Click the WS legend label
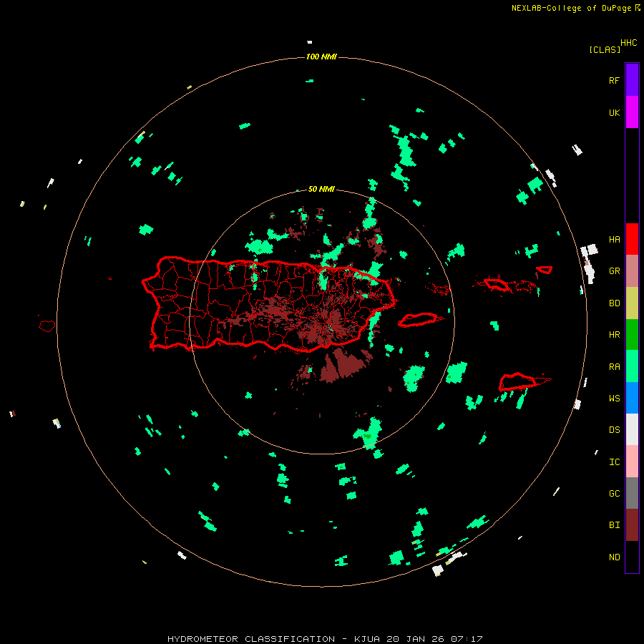 pyautogui.click(x=614, y=399)
